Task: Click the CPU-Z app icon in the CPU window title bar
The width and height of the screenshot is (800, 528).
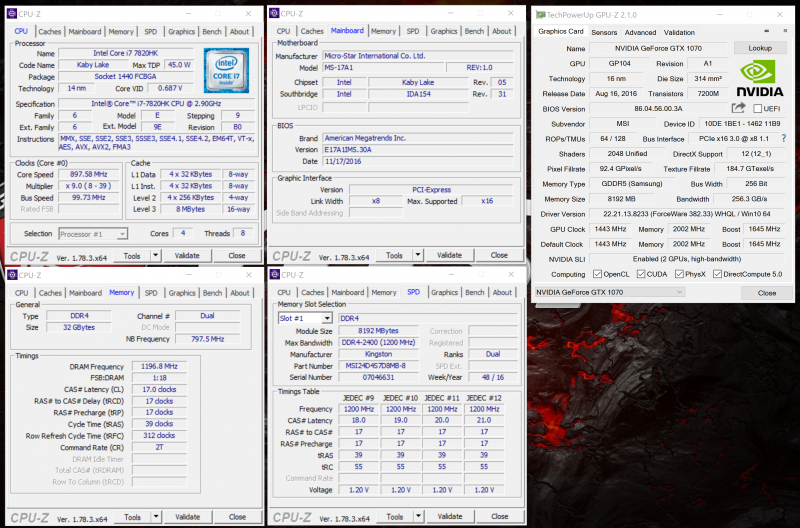Action: (x=12, y=14)
